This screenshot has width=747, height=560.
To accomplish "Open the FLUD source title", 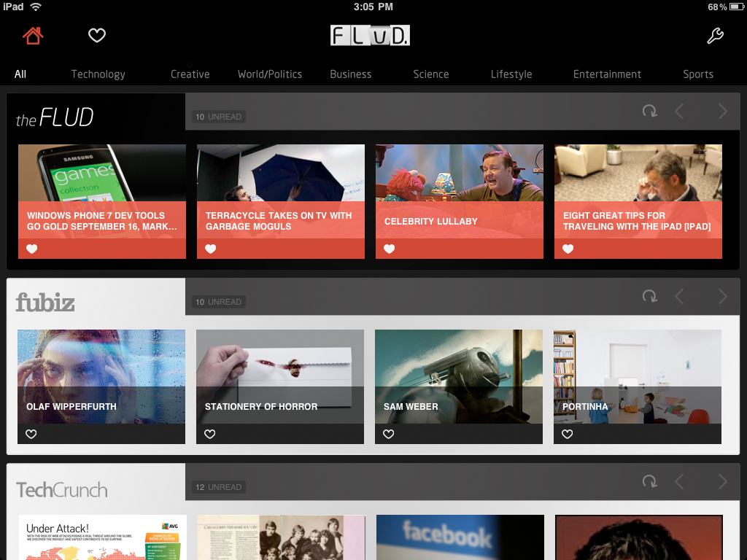I will click(x=54, y=117).
